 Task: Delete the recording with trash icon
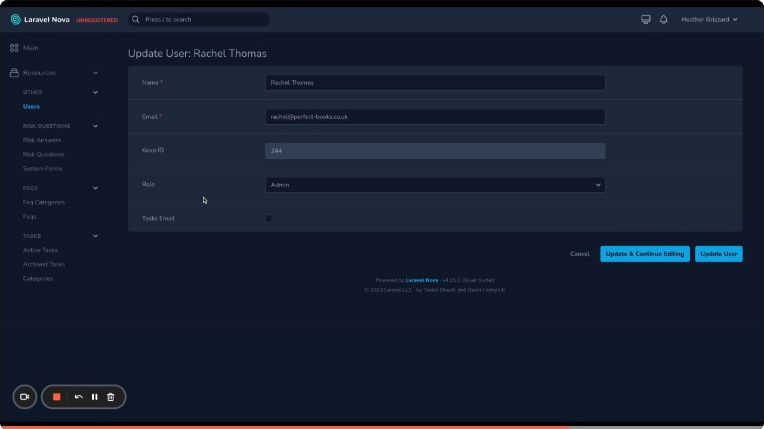coord(111,397)
